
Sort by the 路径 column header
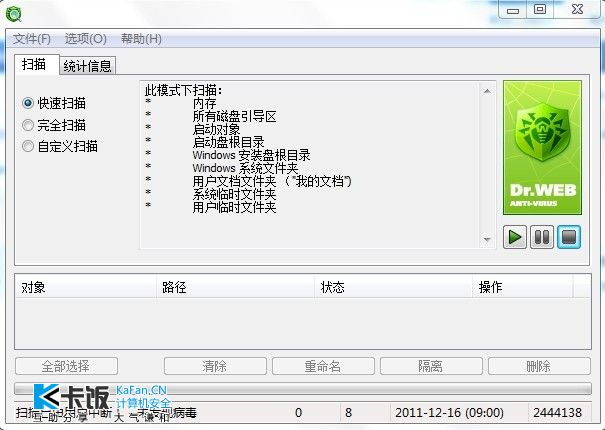[x=236, y=287]
